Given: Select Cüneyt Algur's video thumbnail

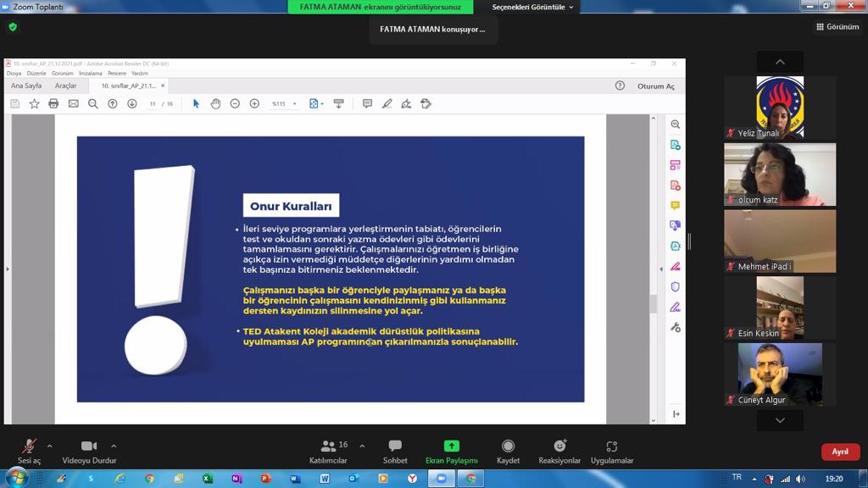Looking at the screenshot, I should point(780,374).
